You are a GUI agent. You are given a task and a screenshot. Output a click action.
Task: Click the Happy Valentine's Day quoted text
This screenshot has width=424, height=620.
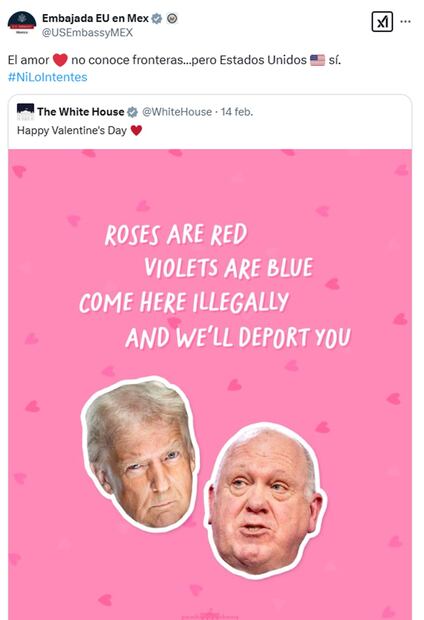[x=72, y=130]
